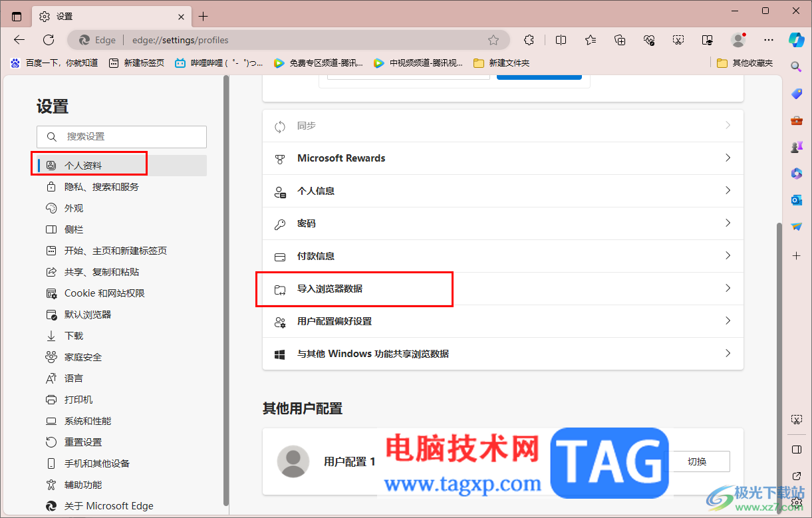Enter split screen mode from the toolbar
The width and height of the screenshot is (812, 518).
[561, 40]
